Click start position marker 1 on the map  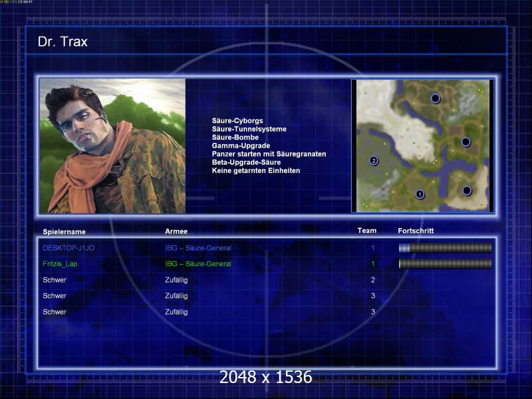point(420,194)
